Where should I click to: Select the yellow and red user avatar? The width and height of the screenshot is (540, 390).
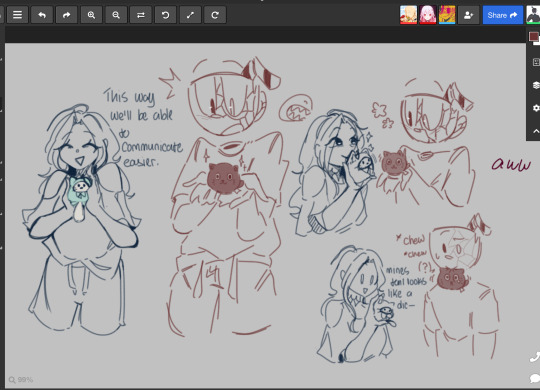coord(447,15)
